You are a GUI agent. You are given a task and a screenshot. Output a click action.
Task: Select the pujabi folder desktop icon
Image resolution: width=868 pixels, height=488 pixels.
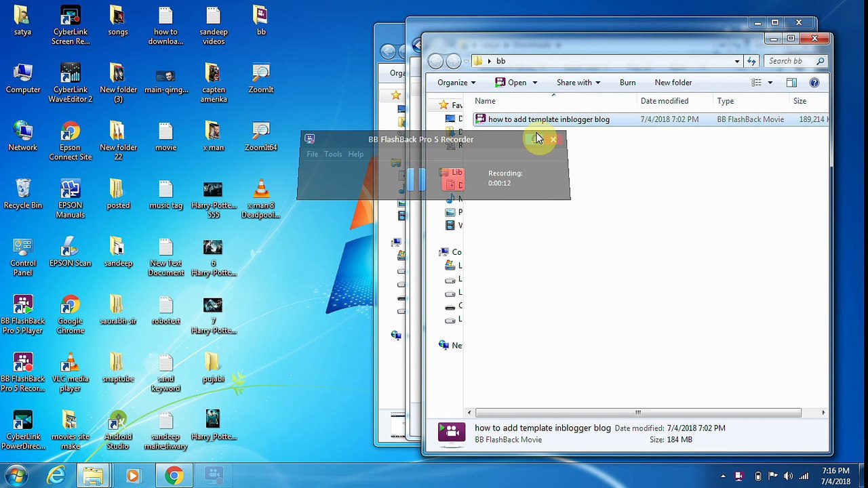[x=213, y=368]
